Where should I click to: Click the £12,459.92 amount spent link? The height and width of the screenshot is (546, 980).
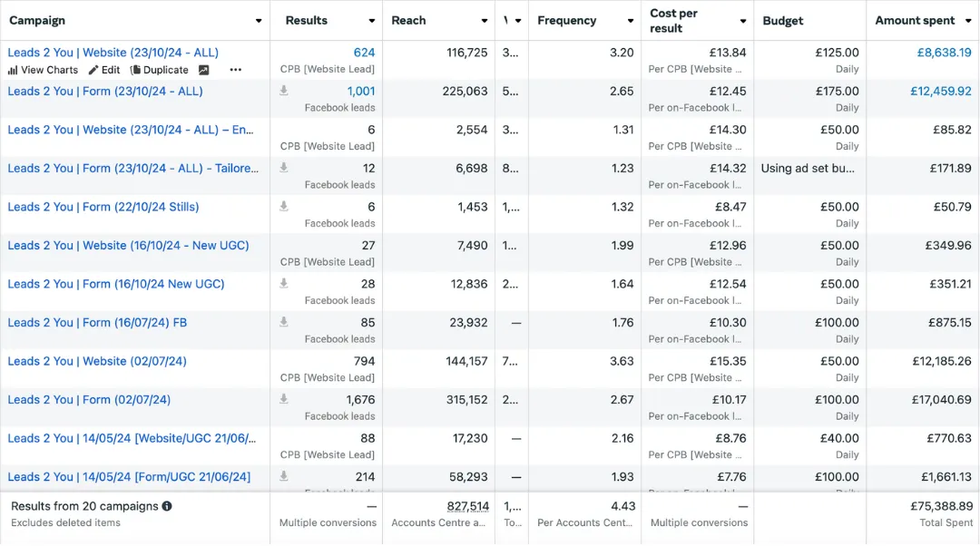point(941,92)
